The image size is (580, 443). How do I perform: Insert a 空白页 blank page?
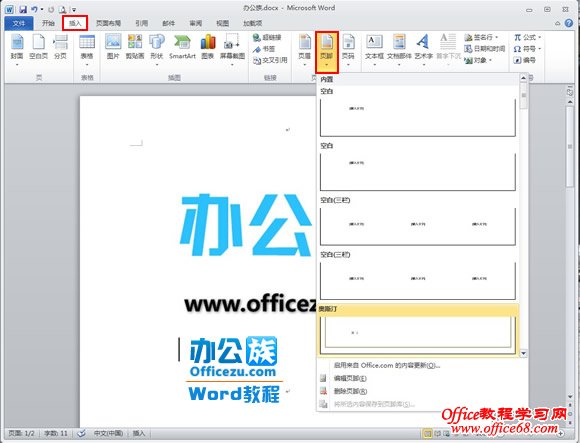tap(38, 47)
